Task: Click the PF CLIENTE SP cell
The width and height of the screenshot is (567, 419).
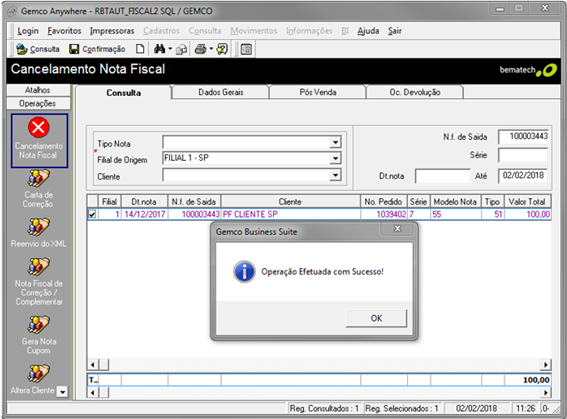Action: (290, 214)
